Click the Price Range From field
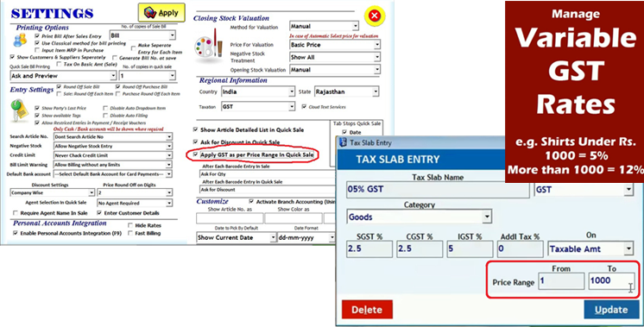Screen dimensions: 644x327 click(x=561, y=281)
